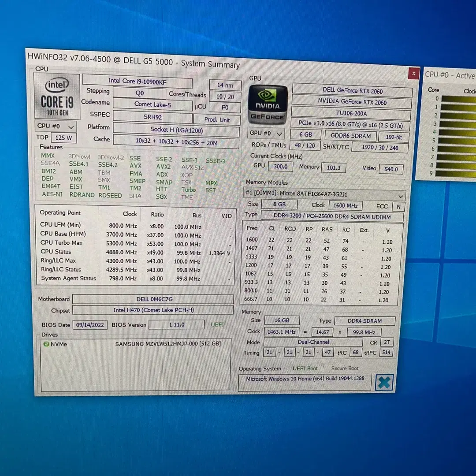Click the green UEFI label

pyautogui.click(x=217, y=324)
